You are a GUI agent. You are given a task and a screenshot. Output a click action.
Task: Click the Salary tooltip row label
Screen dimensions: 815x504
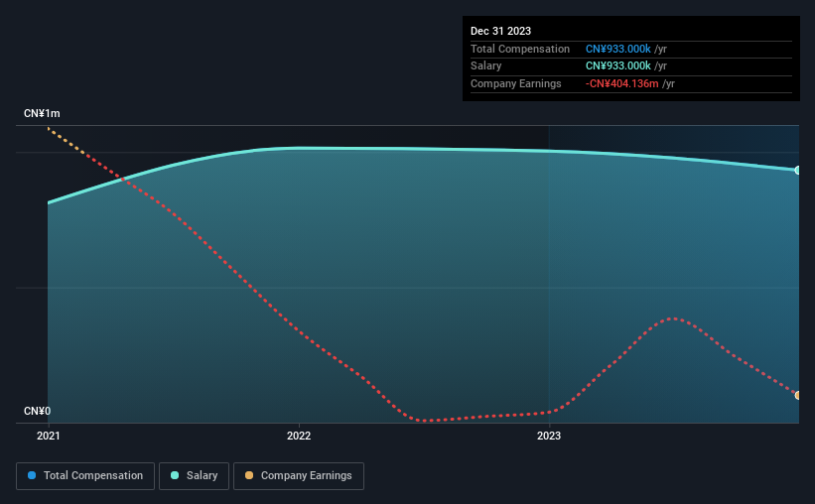point(486,66)
